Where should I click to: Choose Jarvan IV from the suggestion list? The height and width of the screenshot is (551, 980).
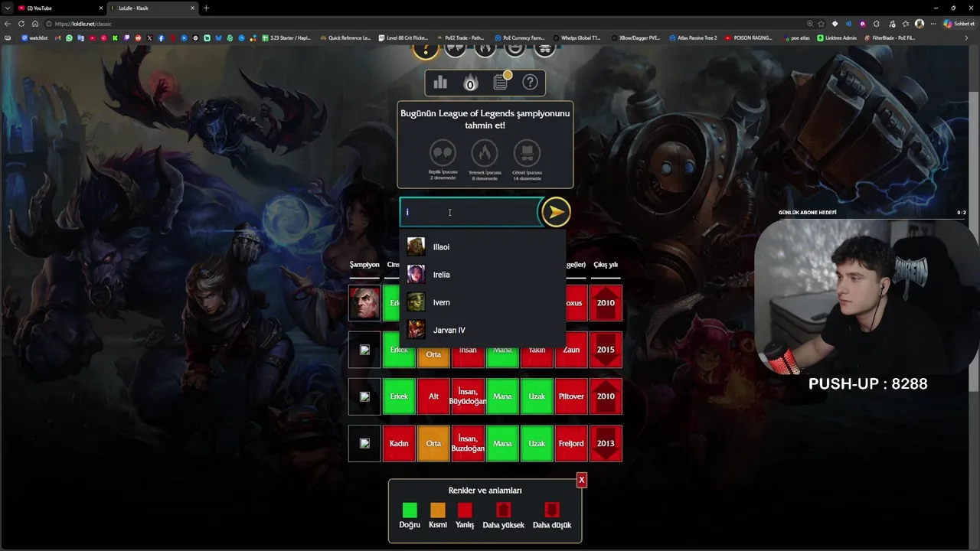click(x=482, y=330)
